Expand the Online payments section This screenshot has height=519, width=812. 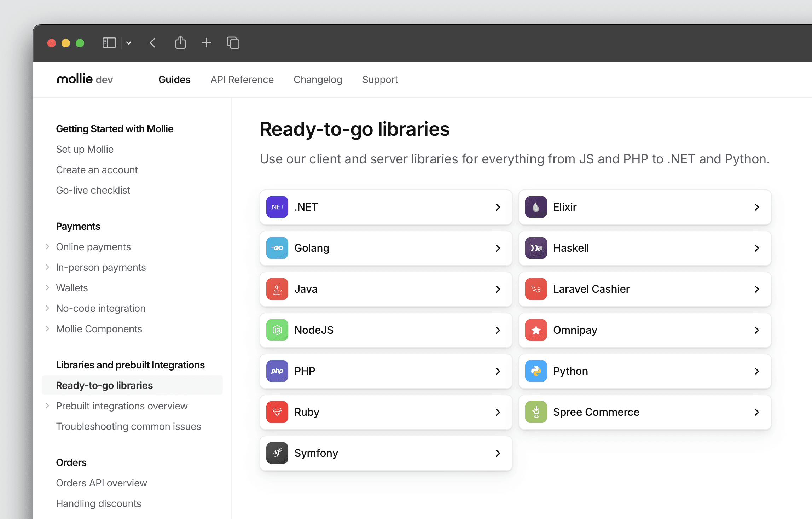[47, 247]
